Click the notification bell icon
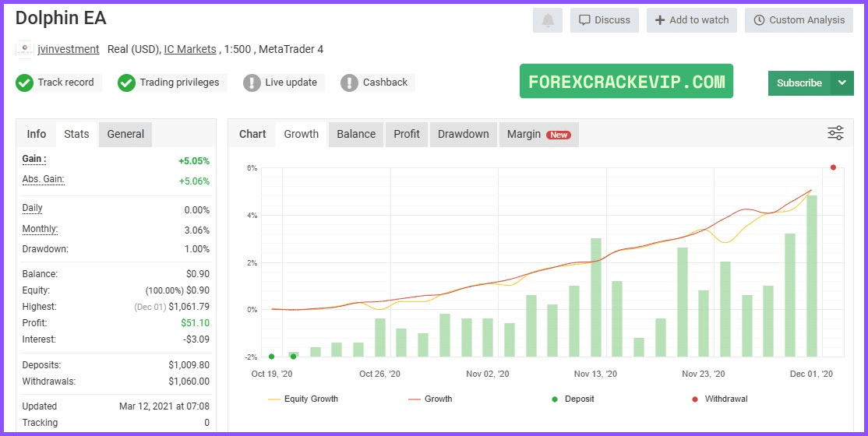 pyautogui.click(x=548, y=20)
